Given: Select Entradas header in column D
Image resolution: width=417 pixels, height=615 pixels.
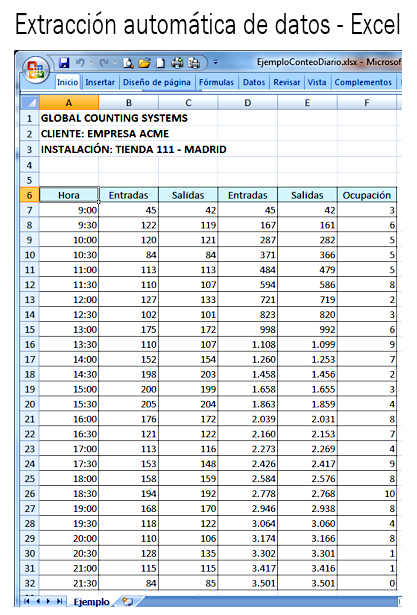Looking at the screenshot, I should [248, 195].
